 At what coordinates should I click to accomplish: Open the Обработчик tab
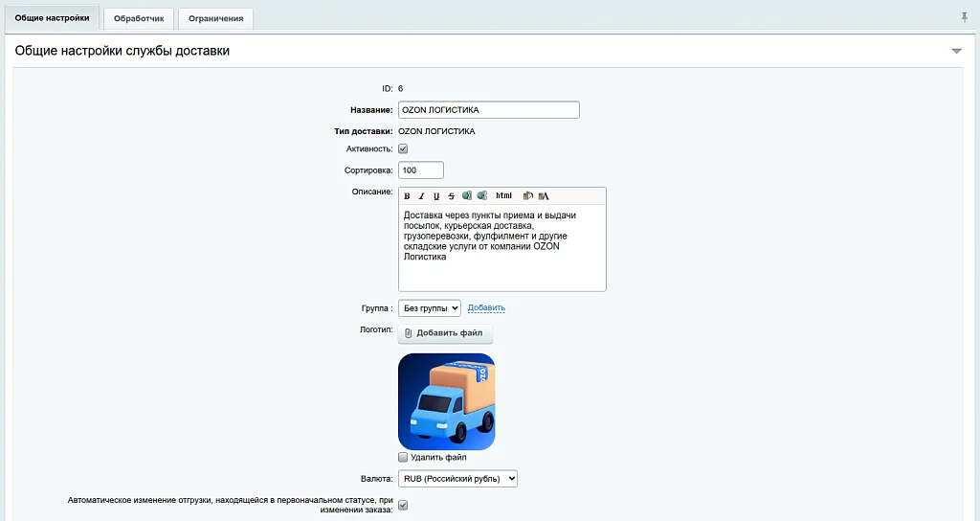tap(139, 19)
